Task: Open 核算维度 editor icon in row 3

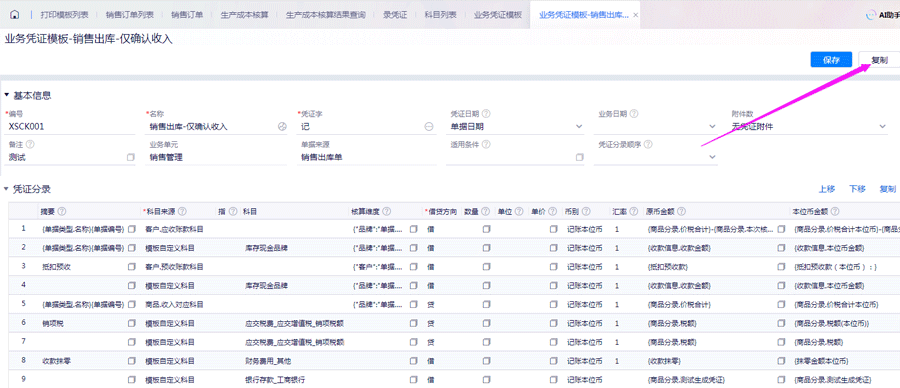Action: [413, 267]
